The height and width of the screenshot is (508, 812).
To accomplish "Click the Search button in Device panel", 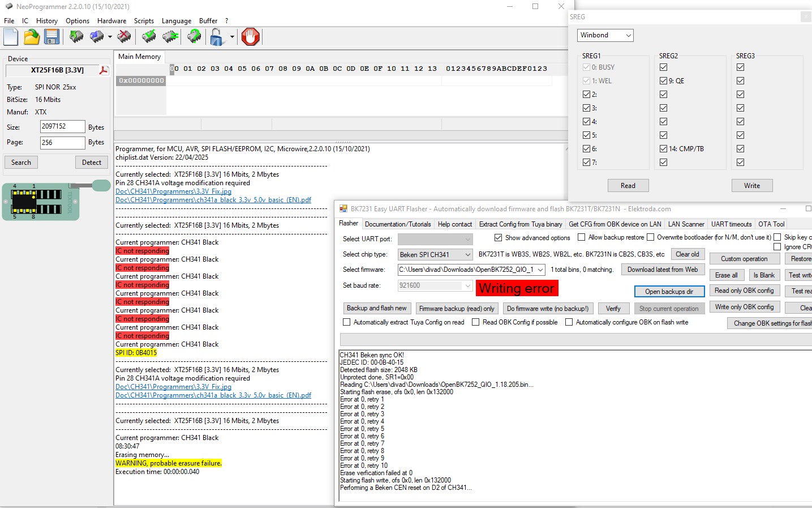I will click(x=21, y=163).
